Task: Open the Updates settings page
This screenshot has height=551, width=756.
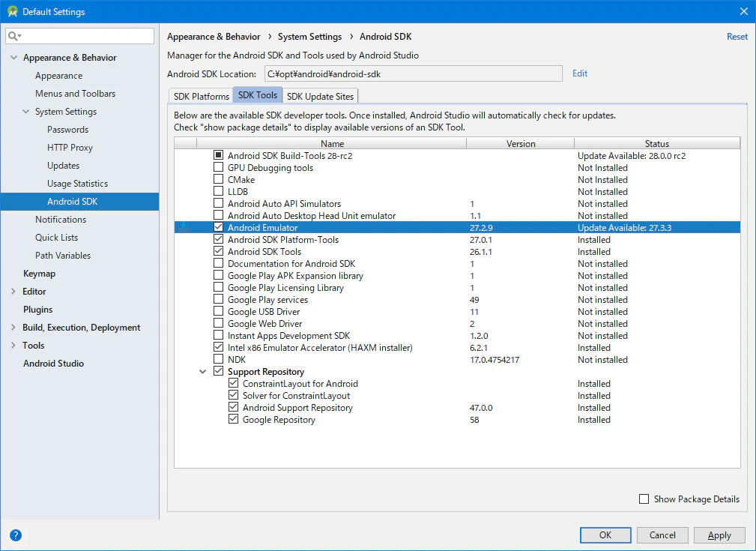Action: click(63, 166)
